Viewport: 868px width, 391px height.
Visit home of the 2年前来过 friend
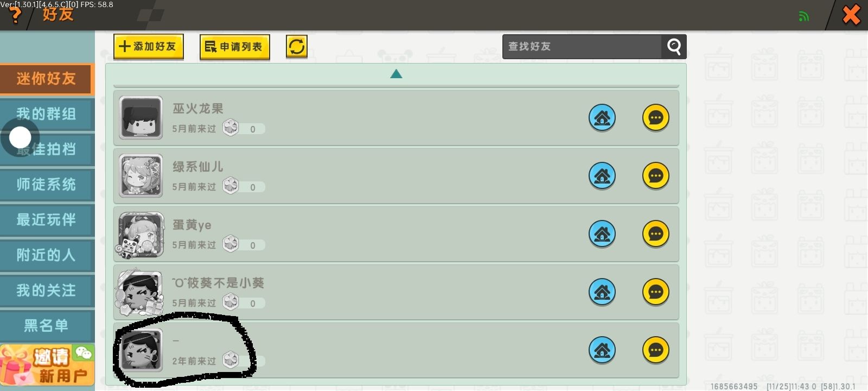click(x=602, y=350)
